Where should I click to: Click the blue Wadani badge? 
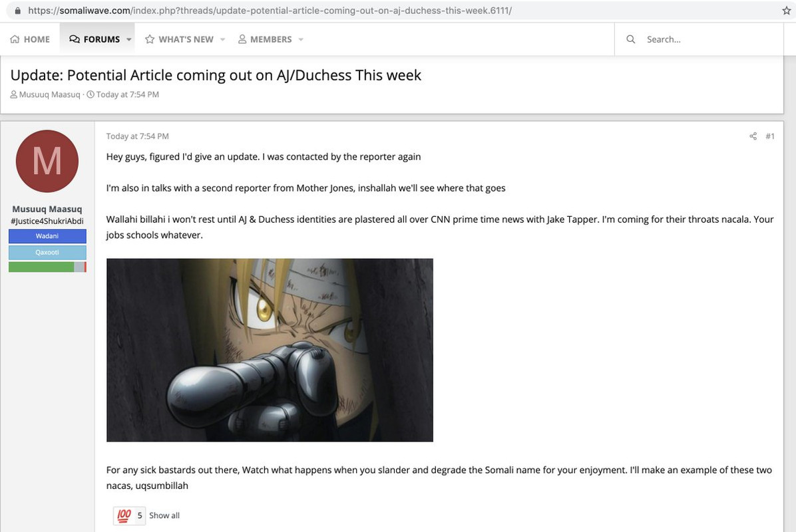pos(47,236)
